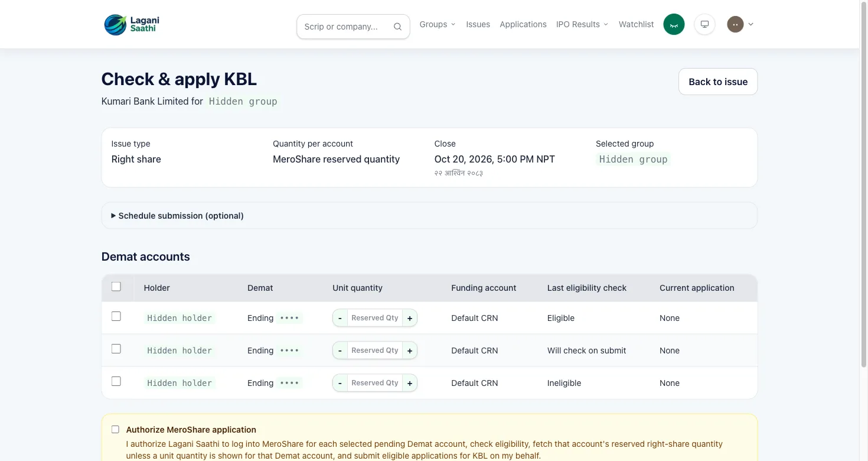Click the Will check on submit status
This screenshot has height=461, width=868.
[x=587, y=350]
